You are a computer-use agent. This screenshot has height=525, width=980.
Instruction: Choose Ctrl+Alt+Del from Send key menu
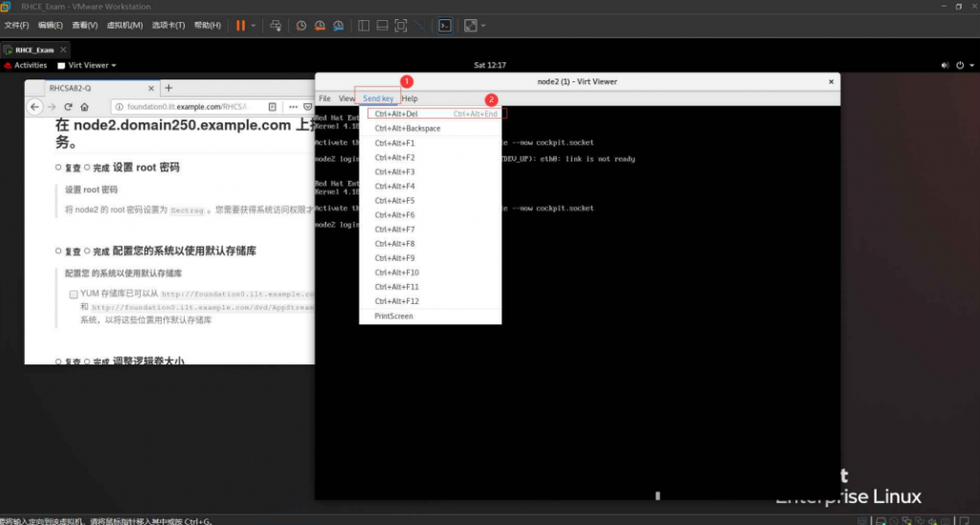pos(430,114)
